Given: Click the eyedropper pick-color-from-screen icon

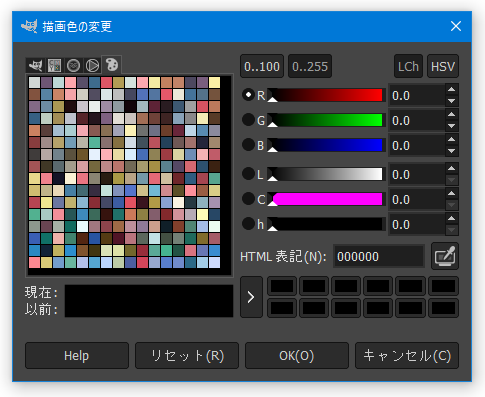Looking at the screenshot, I should (445, 256).
